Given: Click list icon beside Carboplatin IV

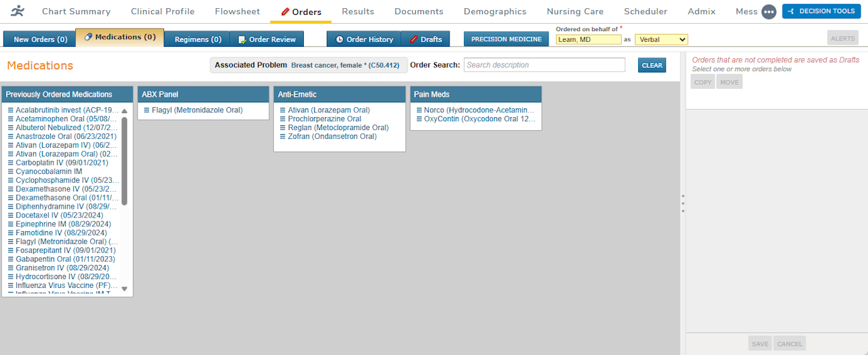Looking at the screenshot, I should pos(10,163).
